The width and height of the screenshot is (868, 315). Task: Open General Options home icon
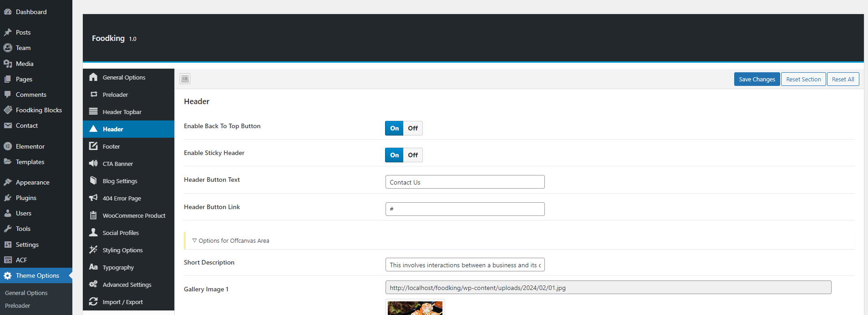tap(93, 77)
